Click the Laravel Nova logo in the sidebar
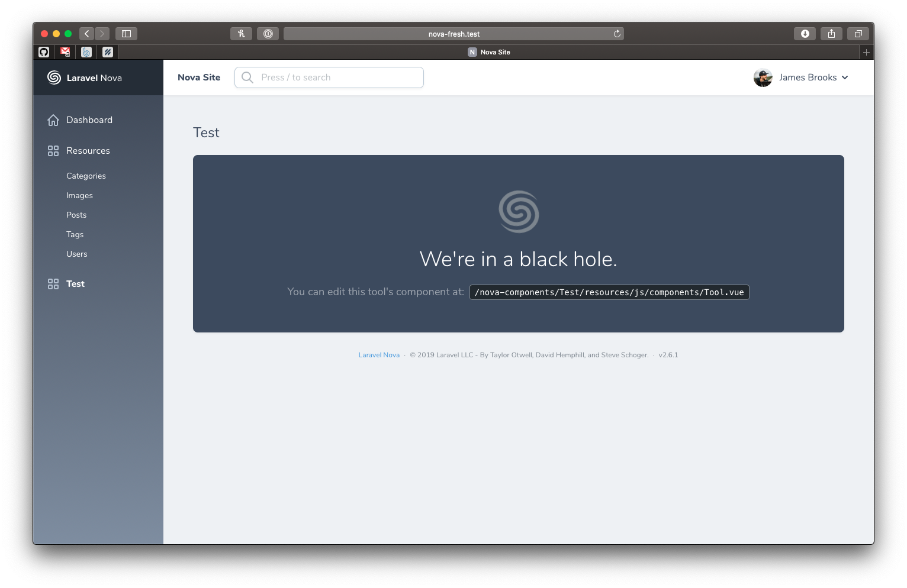The height and width of the screenshot is (588, 907). 53,77
